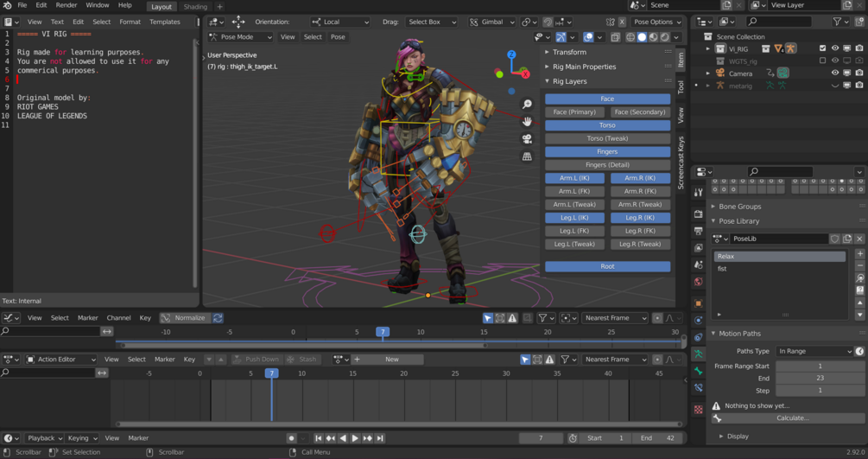868x459 pixels.
Task: Open the Tool sidebar tab
Action: pyautogui.click(x=681, y=86)
